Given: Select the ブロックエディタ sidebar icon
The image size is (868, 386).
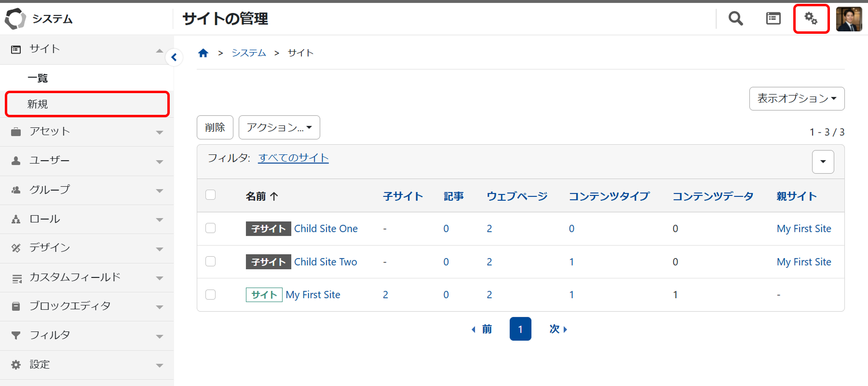Looking at the screenshot, I should [16, 306].
